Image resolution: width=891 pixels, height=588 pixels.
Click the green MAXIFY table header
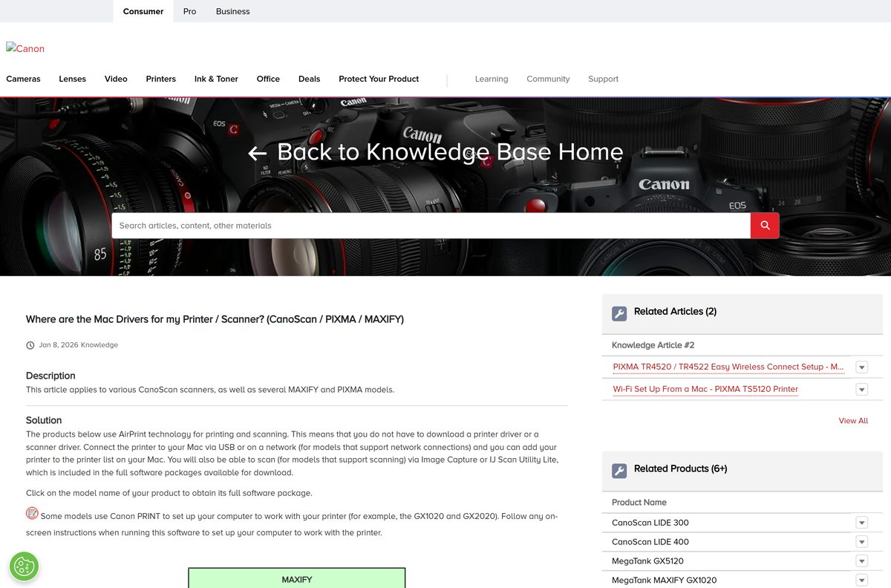297,578
